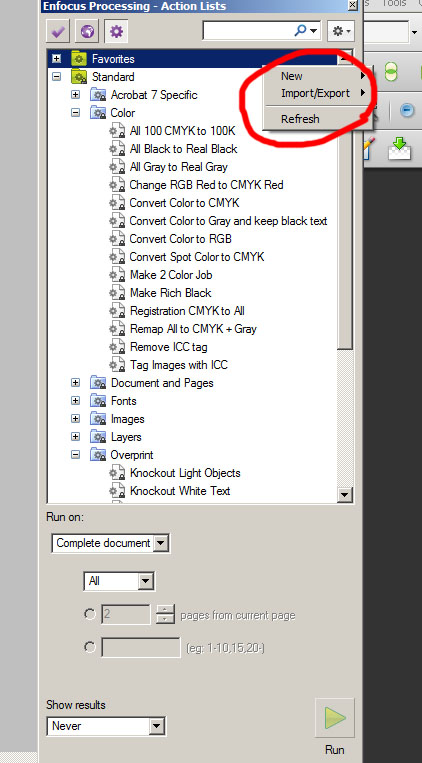The image size is (422, 763).
Task: Select Convert Color to CMYK action
Action: (184, 202)
